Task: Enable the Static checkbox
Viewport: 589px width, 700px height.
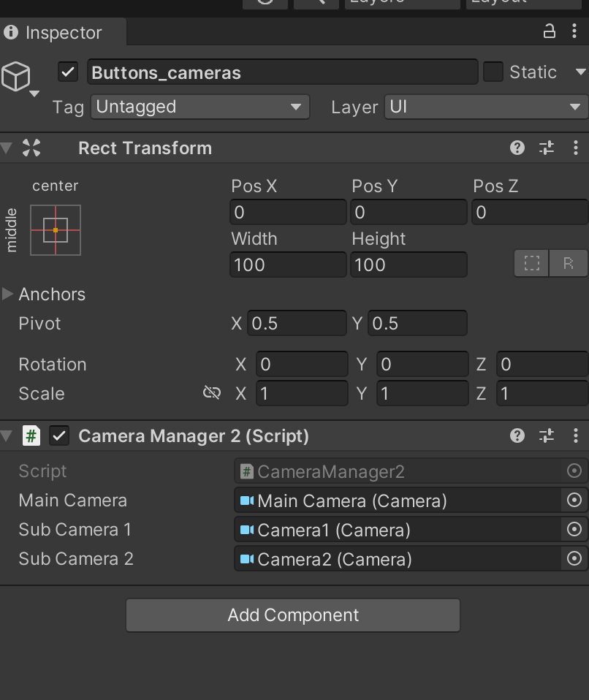Action: 494,72
